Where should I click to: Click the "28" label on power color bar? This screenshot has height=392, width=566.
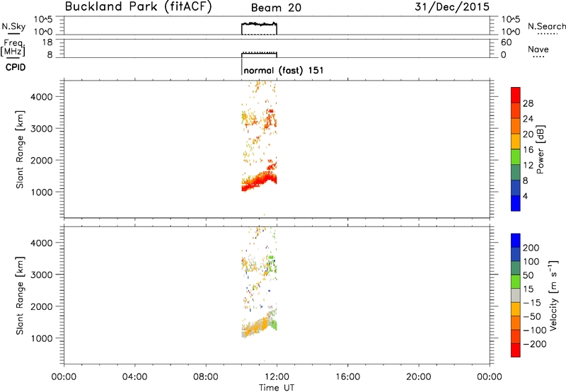528,103
